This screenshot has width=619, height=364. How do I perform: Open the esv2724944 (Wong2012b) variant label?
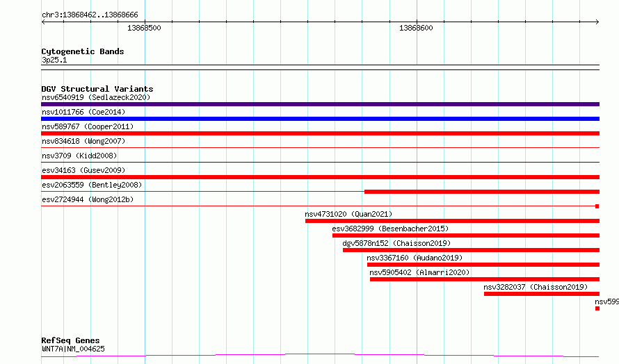[x=88, y=199]
